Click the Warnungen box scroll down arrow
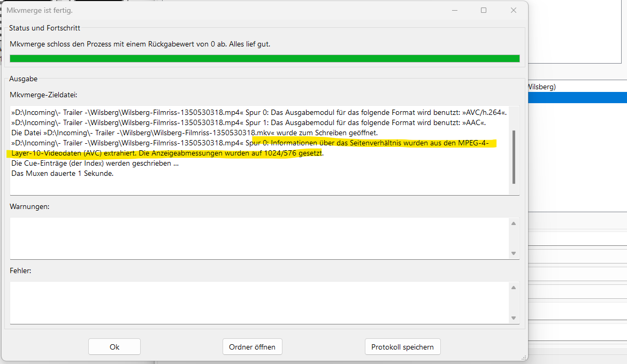Screen dimensions: 627x364 pos(514,253)
